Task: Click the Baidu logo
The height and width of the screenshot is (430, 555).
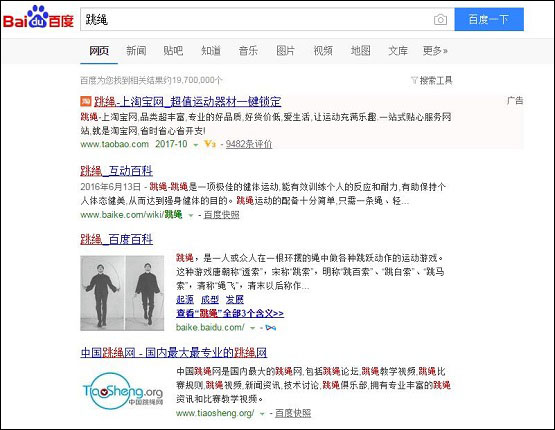Action: [38, 17]
